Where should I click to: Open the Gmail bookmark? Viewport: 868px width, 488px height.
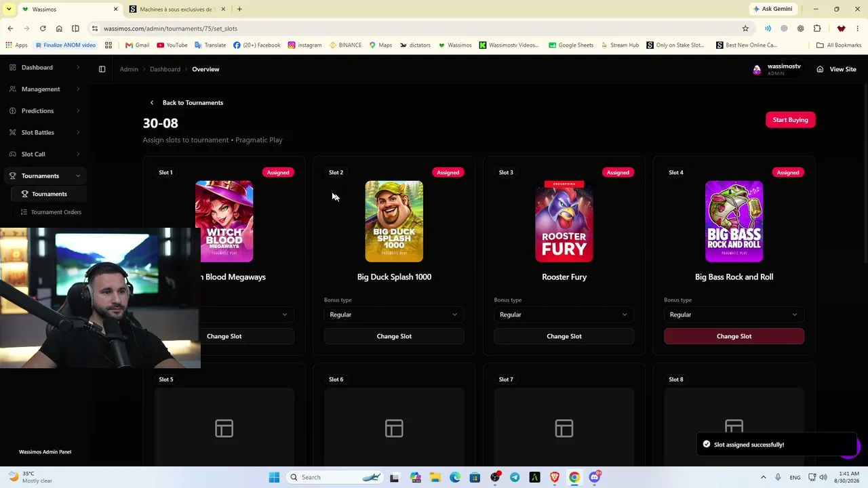[x=137, y=45]
